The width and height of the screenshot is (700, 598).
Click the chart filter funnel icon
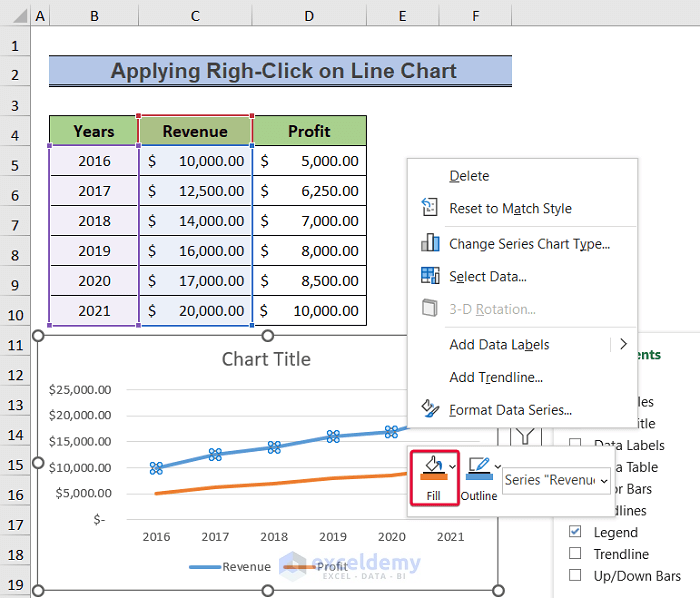525,435
